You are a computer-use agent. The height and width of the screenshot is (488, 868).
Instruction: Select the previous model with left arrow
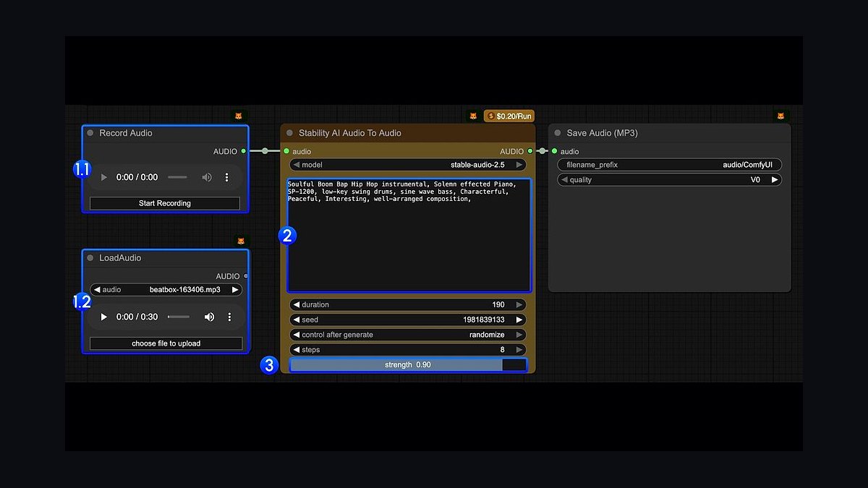[x=297, y=165]
